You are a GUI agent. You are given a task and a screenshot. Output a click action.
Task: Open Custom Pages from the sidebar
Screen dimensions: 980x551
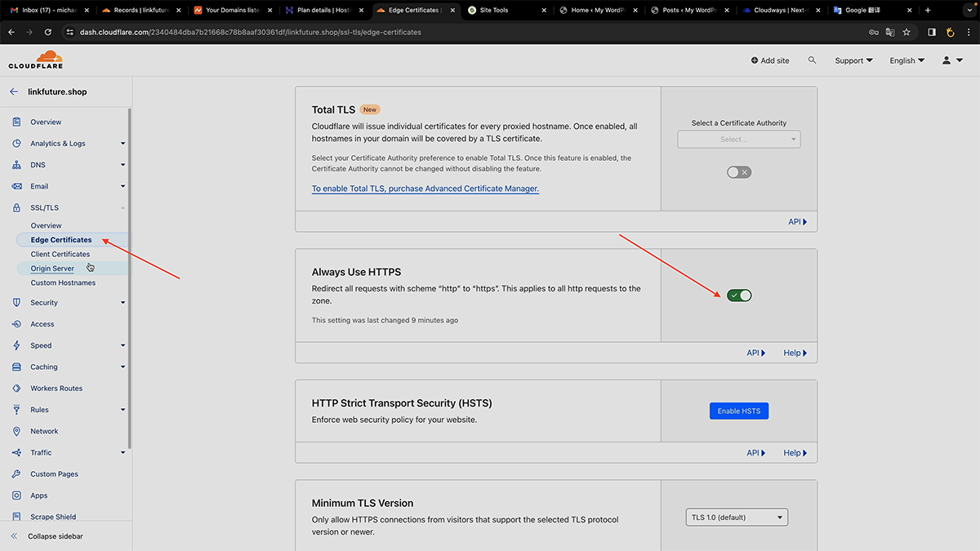(55, 474)
